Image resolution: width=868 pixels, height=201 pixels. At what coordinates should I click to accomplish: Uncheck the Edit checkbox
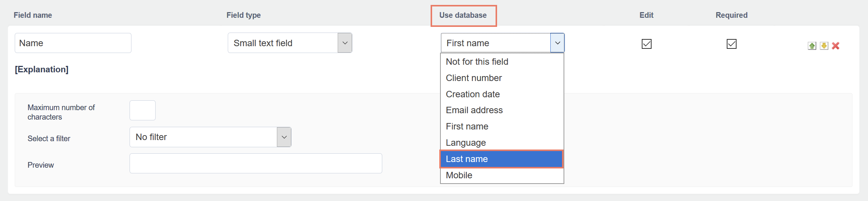coord(646,44)
